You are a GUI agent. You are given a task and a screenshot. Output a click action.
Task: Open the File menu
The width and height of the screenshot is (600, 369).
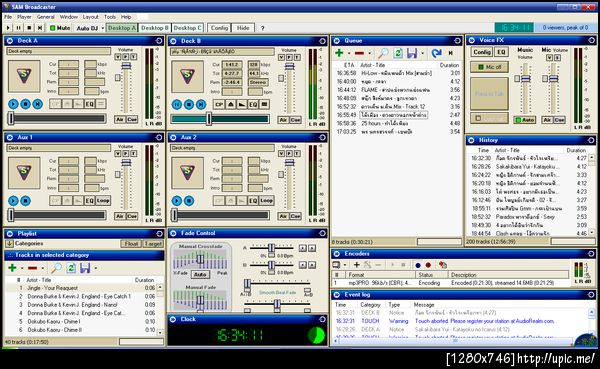point(8,17)
